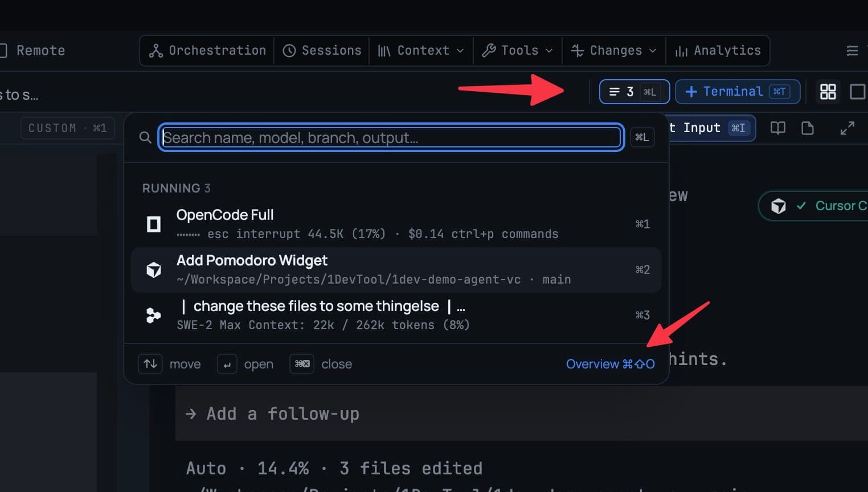
Task: Click the search magnifier icon
Action: tap(145, 137)
